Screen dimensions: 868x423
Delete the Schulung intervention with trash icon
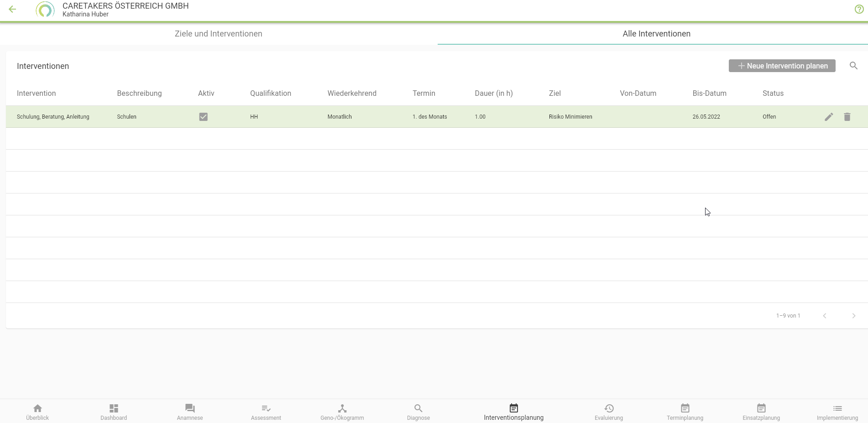pyautogui.click(x=847, y=117)
